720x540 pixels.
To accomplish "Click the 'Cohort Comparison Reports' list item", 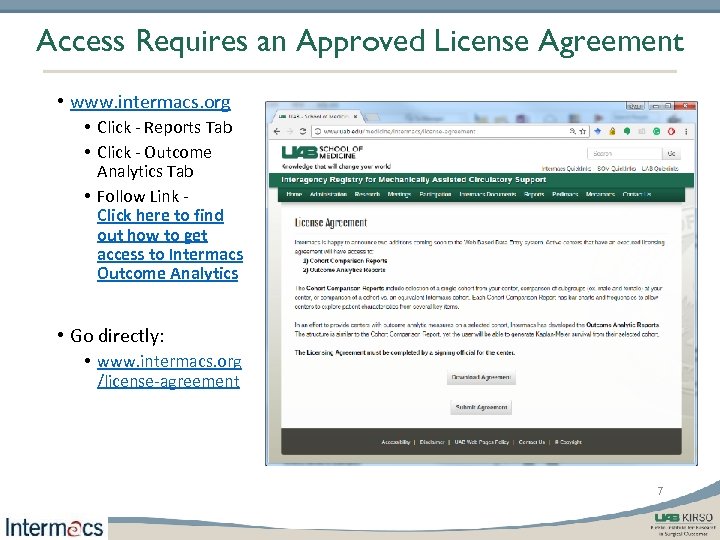I will (345, 261).
